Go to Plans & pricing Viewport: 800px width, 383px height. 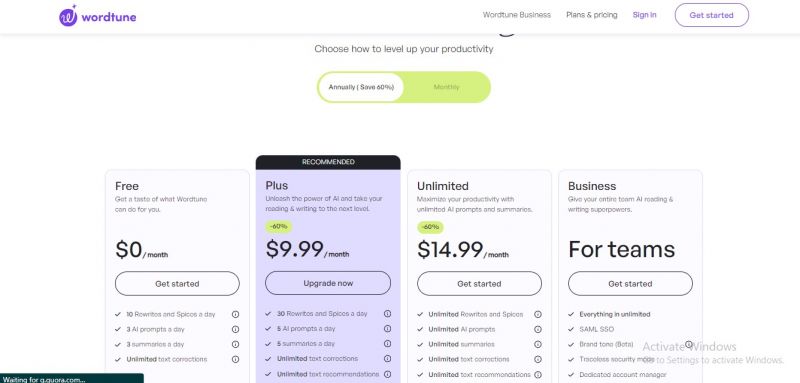pos(592,15)
